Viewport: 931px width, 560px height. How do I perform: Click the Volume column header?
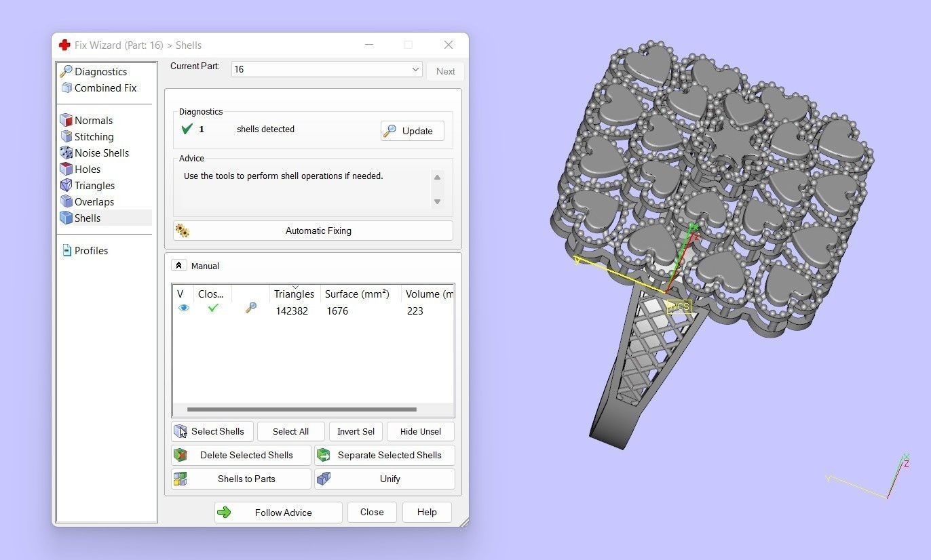click(x=427, y=294)
